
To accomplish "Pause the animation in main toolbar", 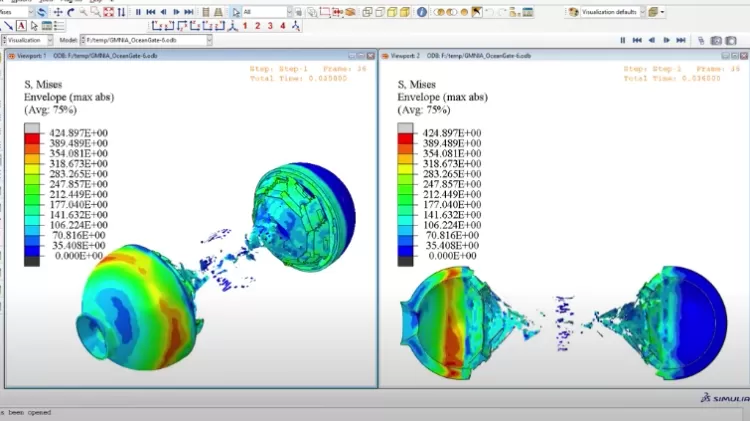I will (x=138, y=12).
